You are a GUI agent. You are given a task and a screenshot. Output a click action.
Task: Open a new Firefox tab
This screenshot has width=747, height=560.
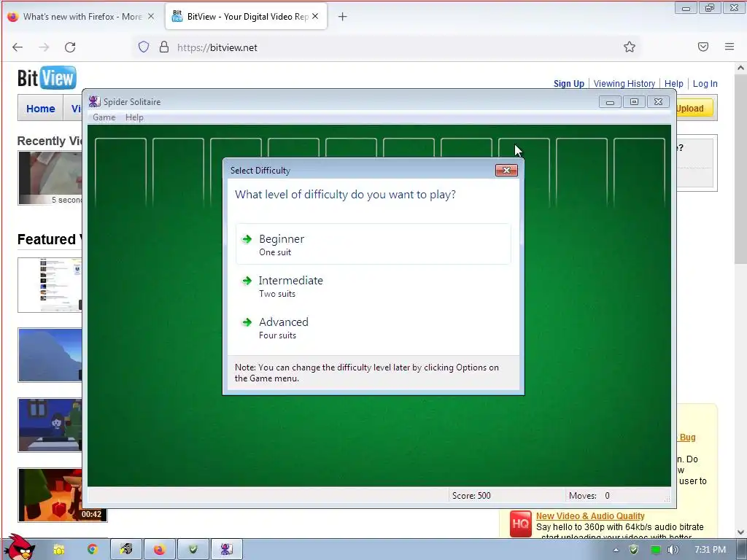(x=343, y=17)
